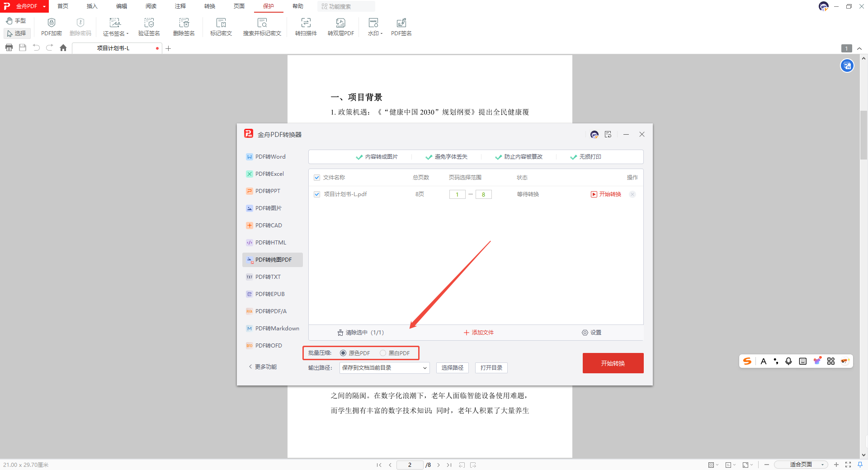Screen dimensions: 868x470
Task: Open the 编辑 ribbon tab
Action: pos(122,6)
